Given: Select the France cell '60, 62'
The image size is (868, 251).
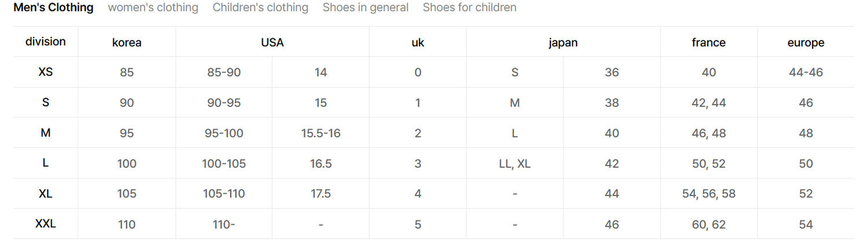Looking at the screenshot, I should [708, 224].
